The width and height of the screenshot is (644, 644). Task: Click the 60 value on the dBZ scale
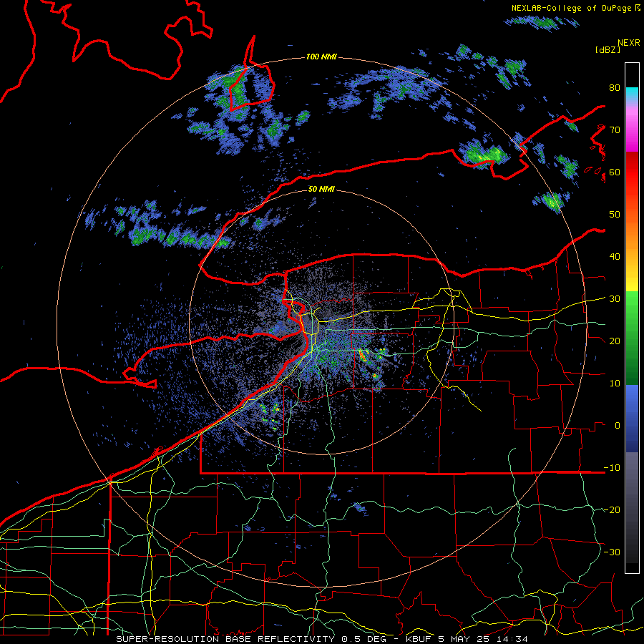pyautogui.click(x=615, y=172)
